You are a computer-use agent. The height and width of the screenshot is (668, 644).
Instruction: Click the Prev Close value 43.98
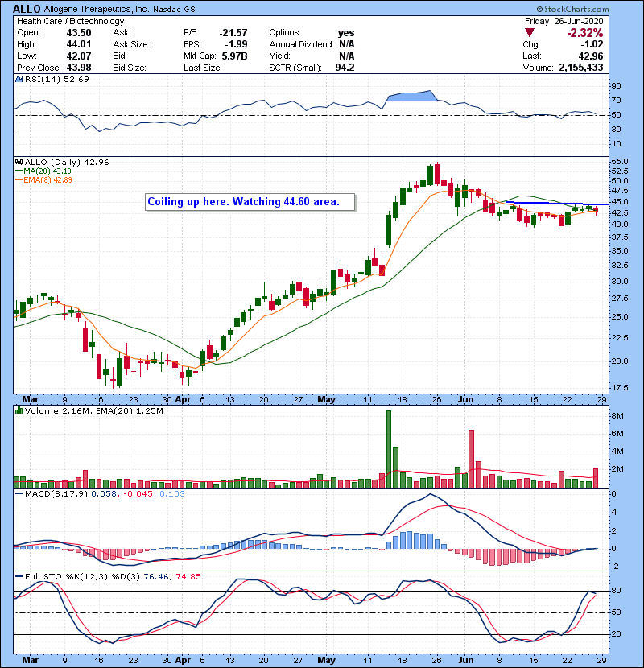pos(78,68)
